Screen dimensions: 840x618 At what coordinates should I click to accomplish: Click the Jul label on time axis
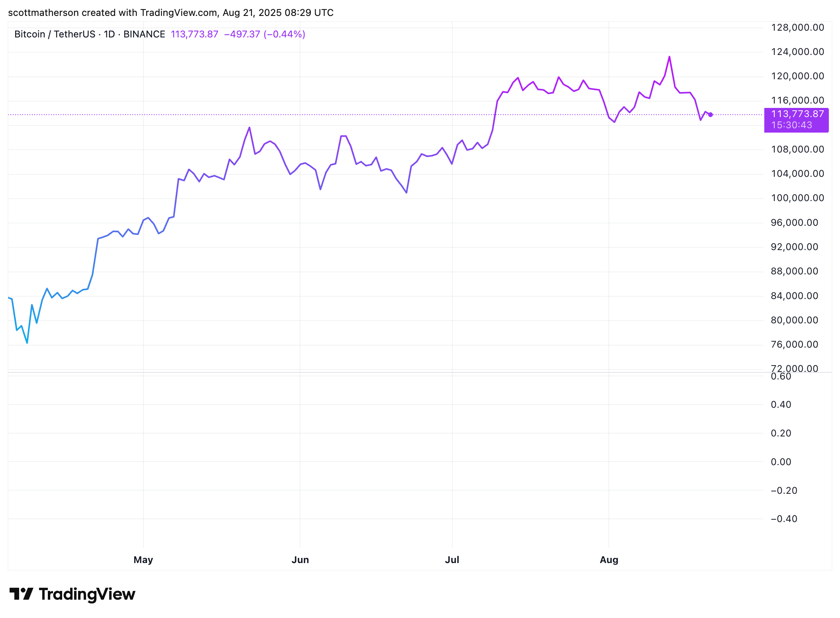pos(452,560)
